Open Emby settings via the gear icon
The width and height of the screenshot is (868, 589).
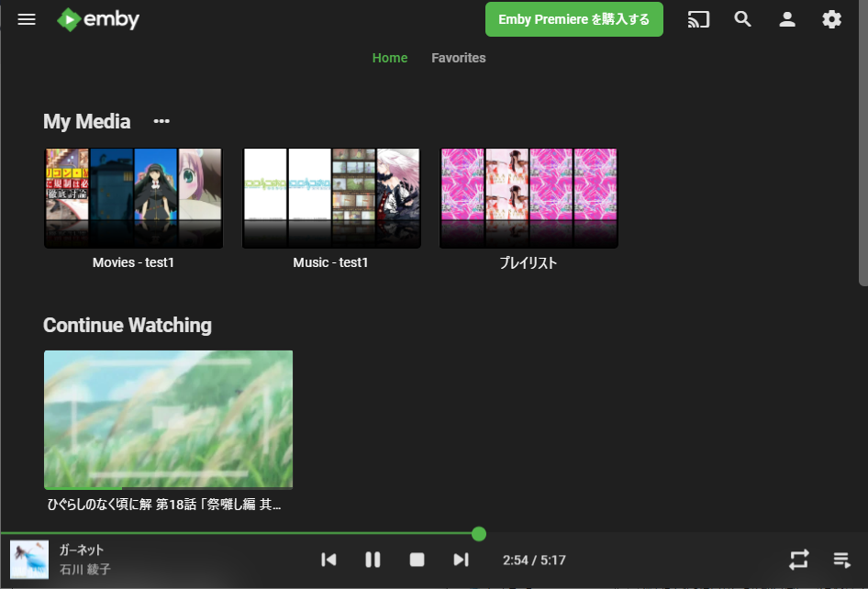point(831,18)
